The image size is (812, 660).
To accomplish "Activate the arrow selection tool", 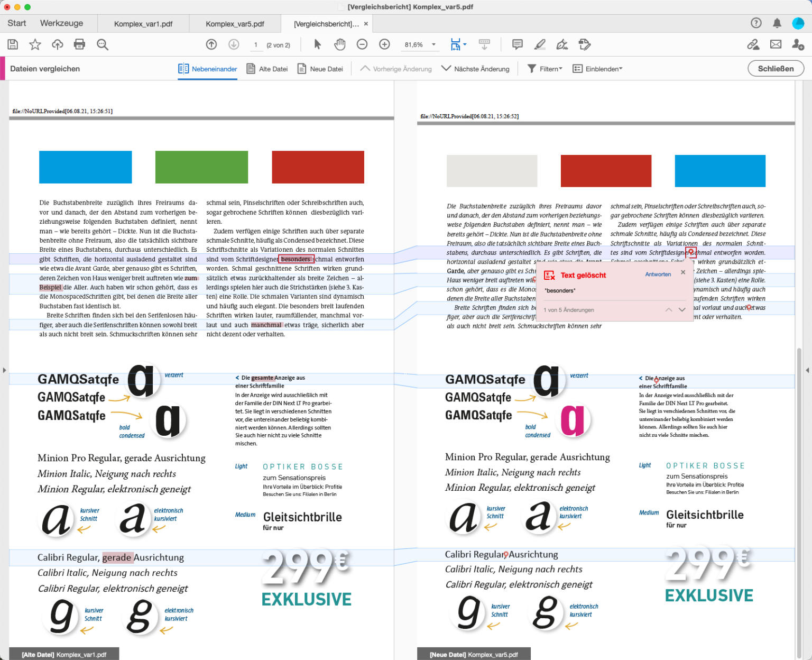I will [318, 45].
